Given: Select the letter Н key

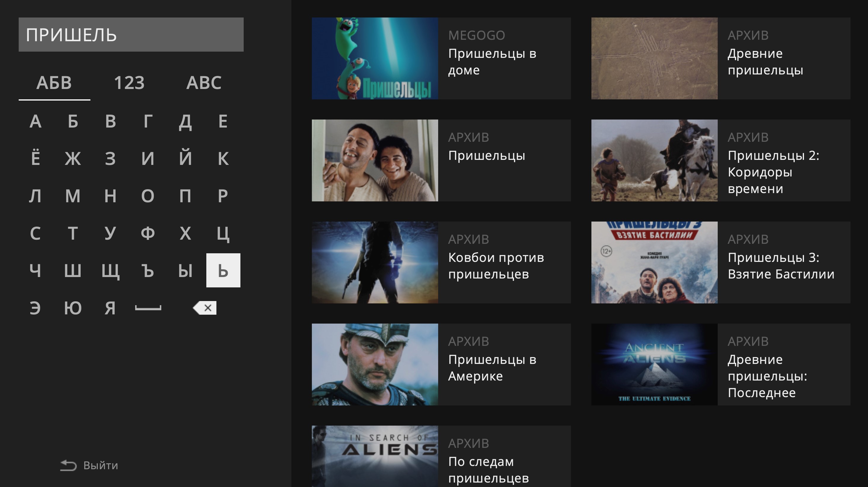Looking at the screenshot, I should tap(111, 196).
